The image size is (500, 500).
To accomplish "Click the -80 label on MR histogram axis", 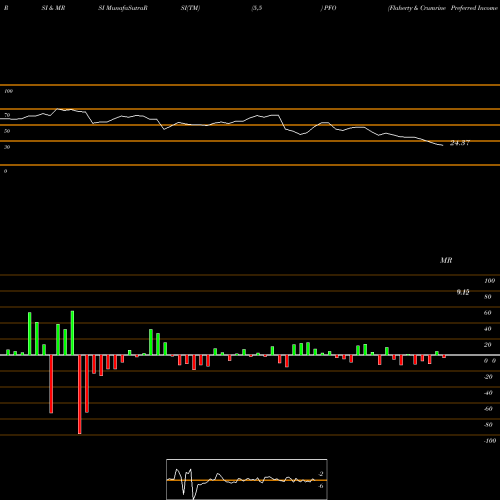I will pos(488,425).
